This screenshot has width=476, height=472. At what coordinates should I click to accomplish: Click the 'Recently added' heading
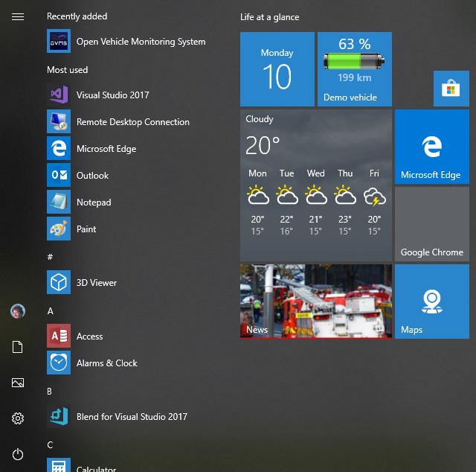(x=77, y=16)
